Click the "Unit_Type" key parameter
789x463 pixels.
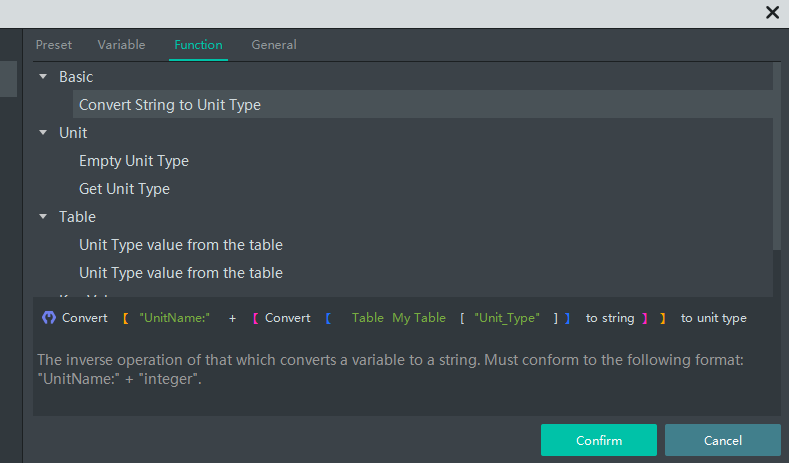click(507, 318)
